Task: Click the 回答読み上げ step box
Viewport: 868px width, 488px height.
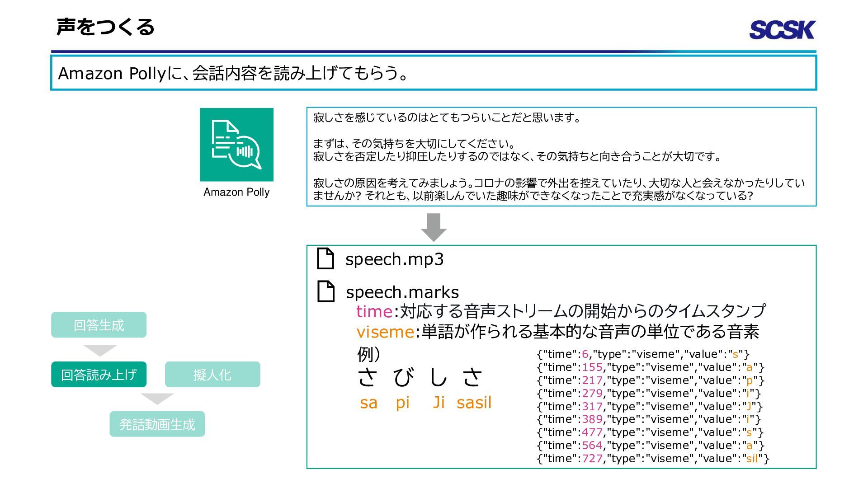Action: coord(99,375)
